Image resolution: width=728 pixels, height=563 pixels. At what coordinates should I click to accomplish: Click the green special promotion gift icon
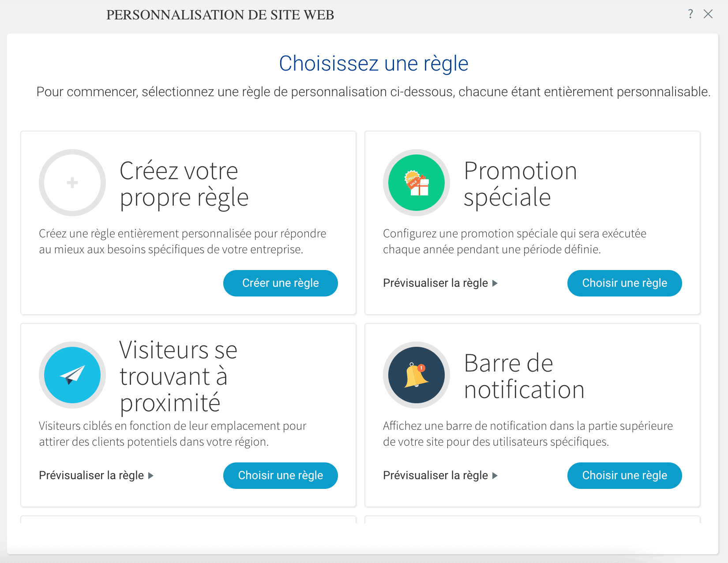417,183
